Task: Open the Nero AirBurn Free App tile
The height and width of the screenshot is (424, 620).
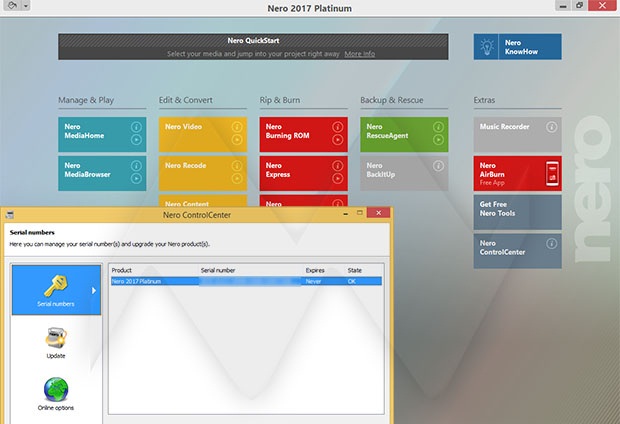Action: click(x=518, y=173)
